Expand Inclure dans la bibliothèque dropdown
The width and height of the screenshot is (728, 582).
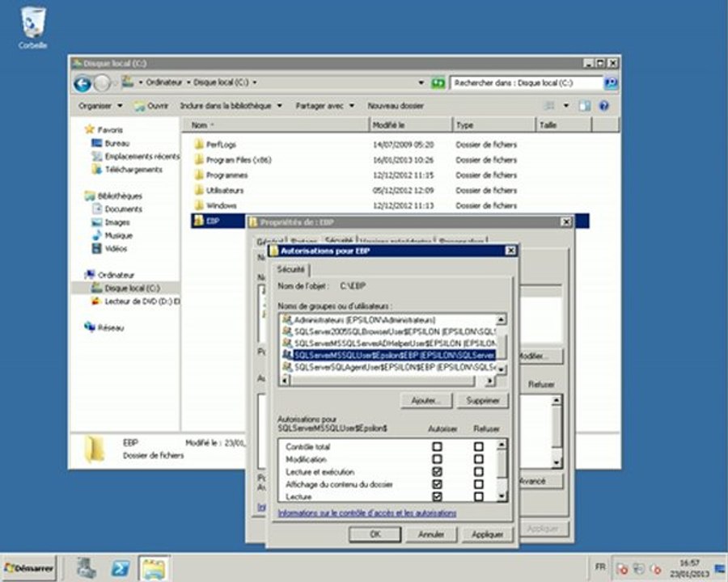[231, 106]
